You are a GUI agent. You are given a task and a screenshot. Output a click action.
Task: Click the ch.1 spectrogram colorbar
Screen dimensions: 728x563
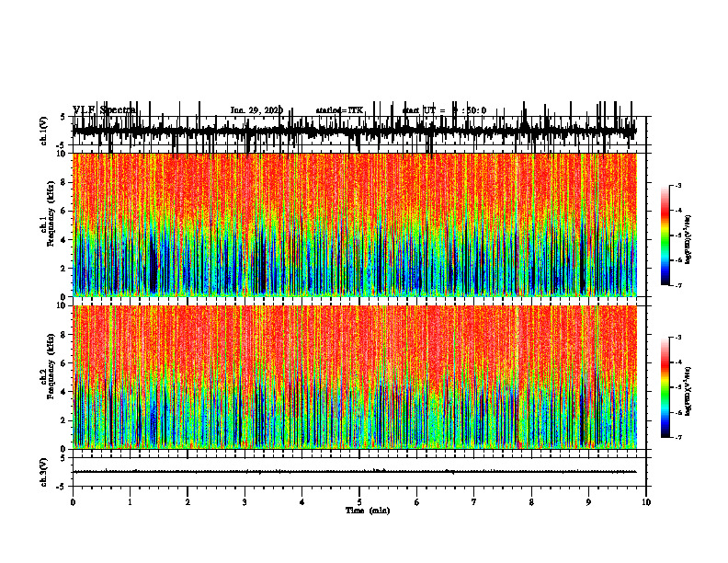click(x=665, y=235)
